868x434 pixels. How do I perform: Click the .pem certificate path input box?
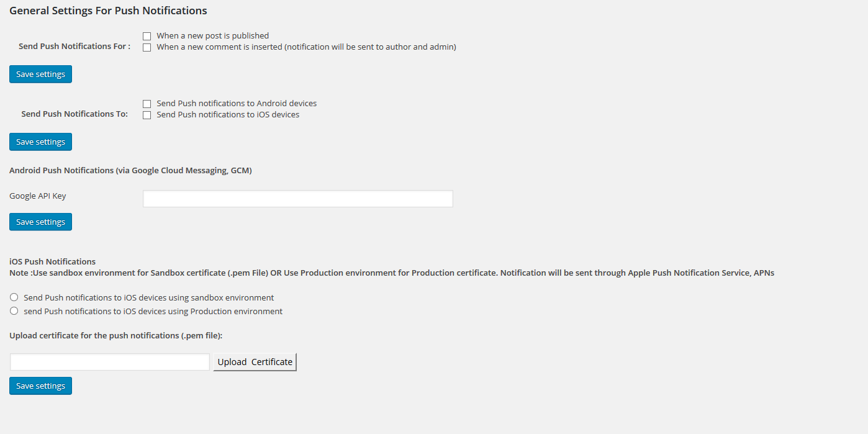point(110,362)
